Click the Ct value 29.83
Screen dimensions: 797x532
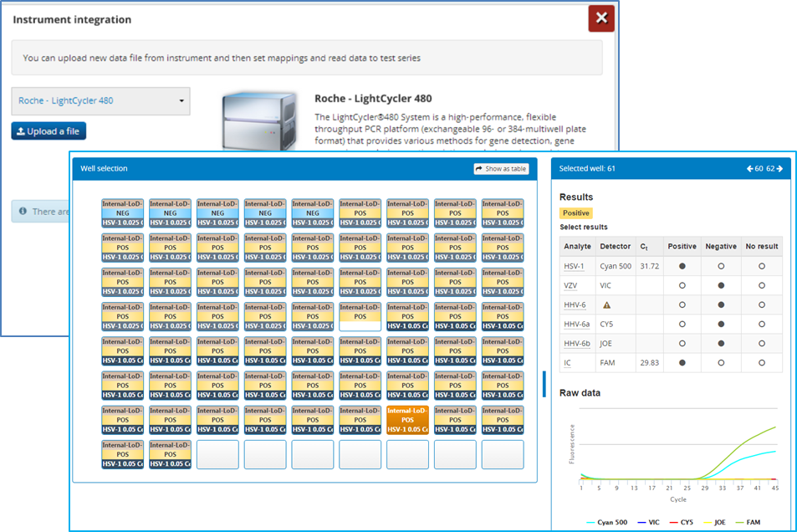pos(650,363)
